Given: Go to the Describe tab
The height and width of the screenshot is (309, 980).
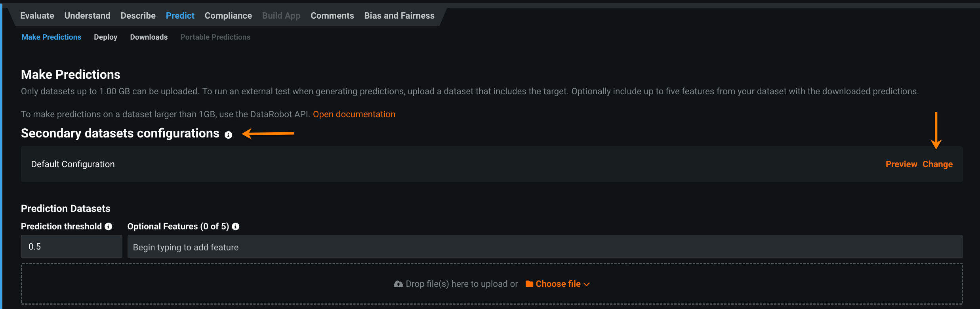Looking at the screenshot, I should click(138, 16).
